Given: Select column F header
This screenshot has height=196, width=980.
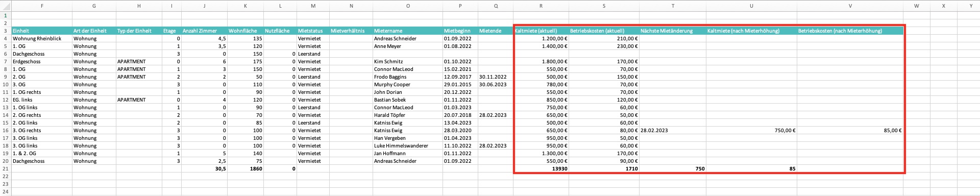Looking at the screenshot, I should (41, 6).
